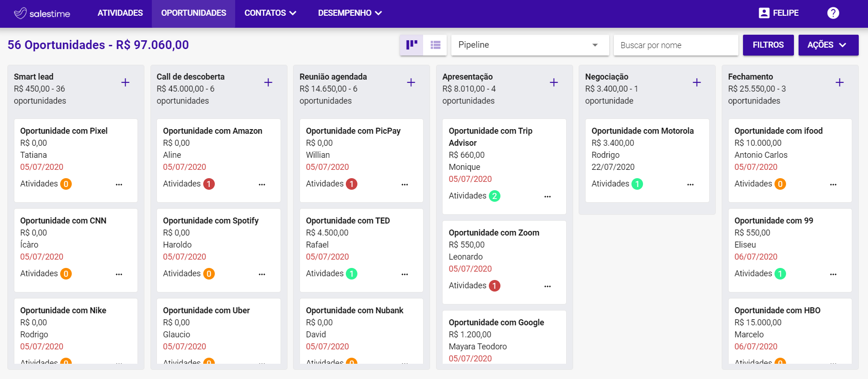Click R$ 4.500,00 value on TED card
Viewport: 868px width, 379px height.
tap(327, 233)
